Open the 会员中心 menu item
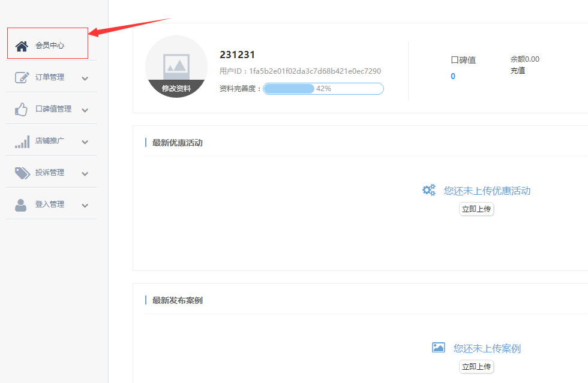The width and height of the screenshot is (588, 383). (x=50, y=45)
